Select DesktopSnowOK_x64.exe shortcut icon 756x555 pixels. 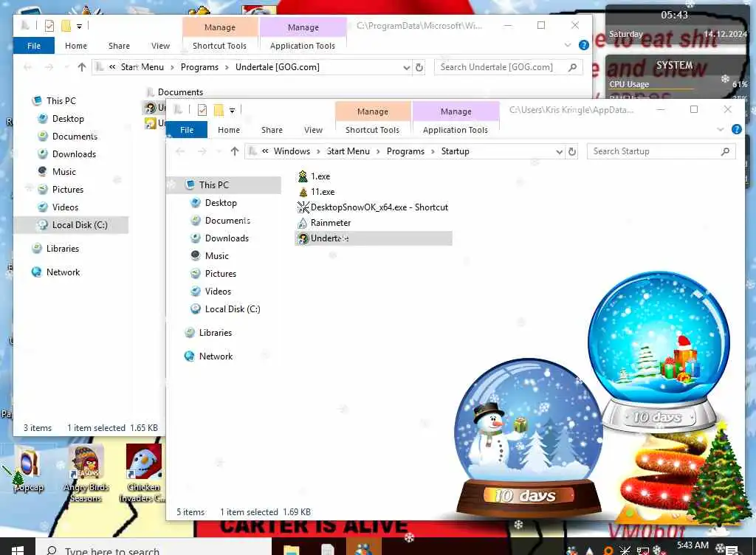pyautogui.click(x=303, y=207)
